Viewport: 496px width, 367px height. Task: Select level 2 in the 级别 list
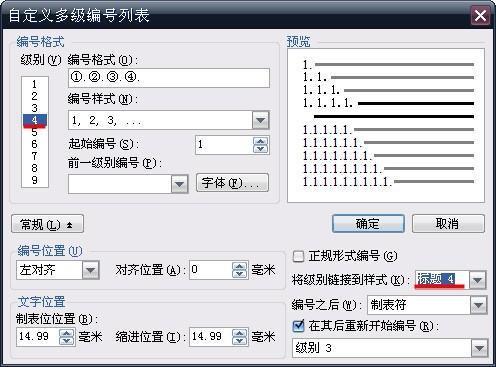35,96
